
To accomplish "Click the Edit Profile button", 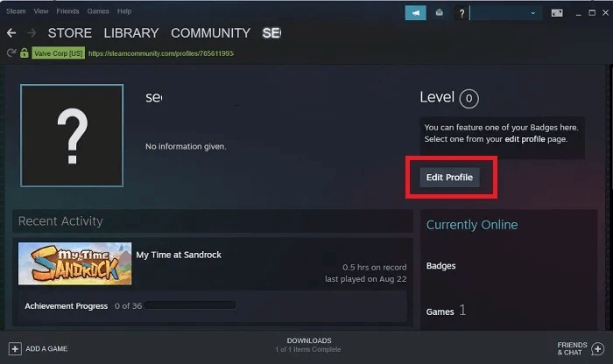I will tap(449, 178).
